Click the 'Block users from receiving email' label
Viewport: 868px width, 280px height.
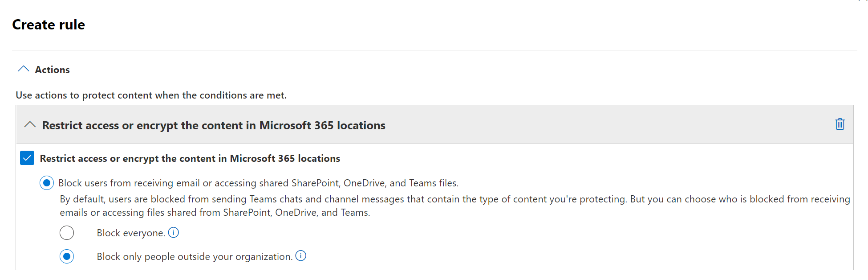click(x=258, y=183)
